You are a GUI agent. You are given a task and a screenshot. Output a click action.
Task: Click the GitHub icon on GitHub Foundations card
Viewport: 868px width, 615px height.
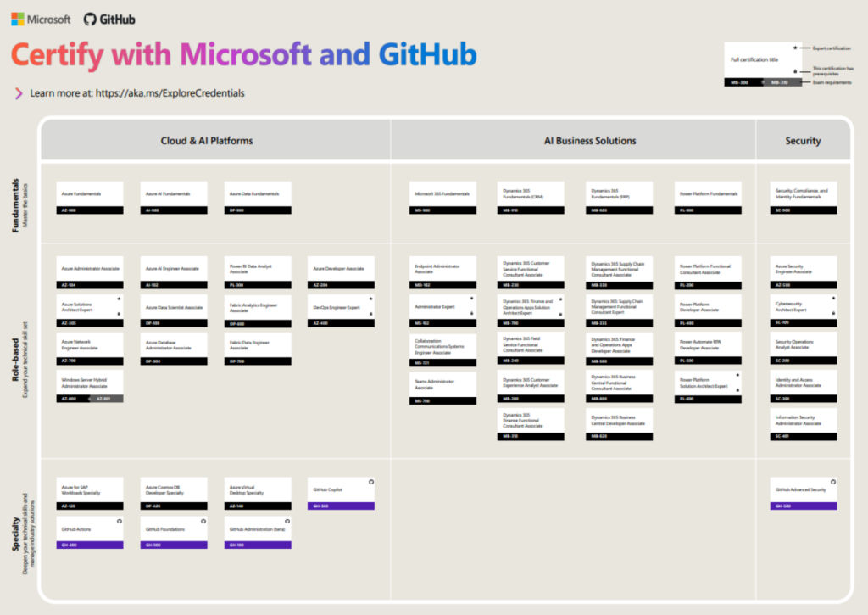click(202, 521)
